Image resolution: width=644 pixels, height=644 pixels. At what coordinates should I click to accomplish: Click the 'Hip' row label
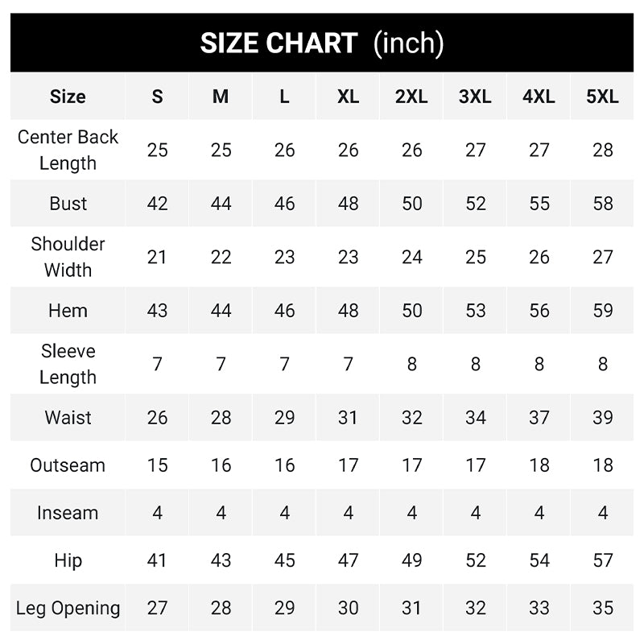point(68,560)
